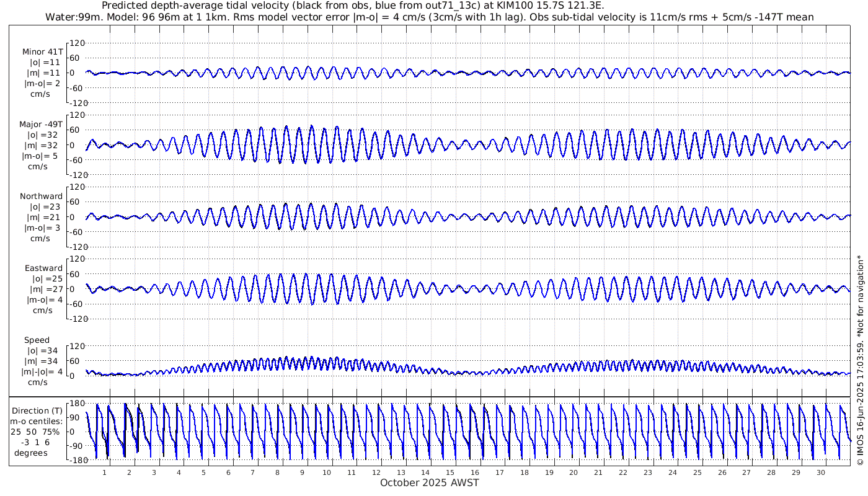Click day 25 tick label on the date axis

point(697,472)
